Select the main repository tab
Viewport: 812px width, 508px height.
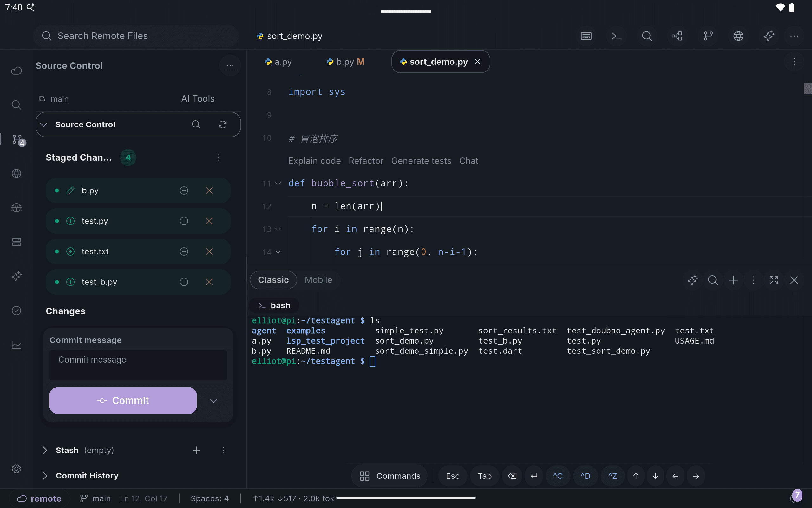tap(54, 99)
